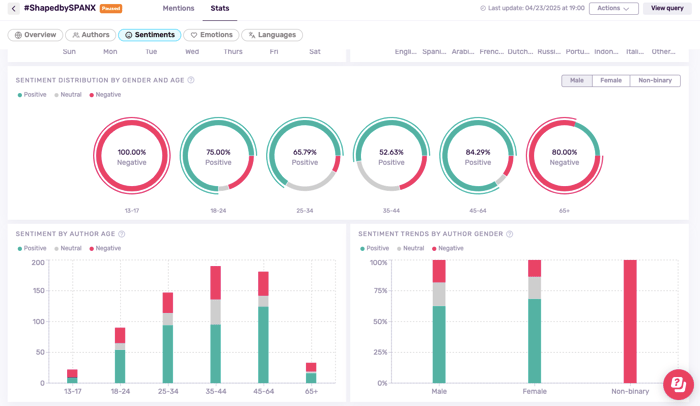This screenshot has height=406, width=700.
Task: Click the 35-44 bar in author age chart
Action: tap(215, 325)
